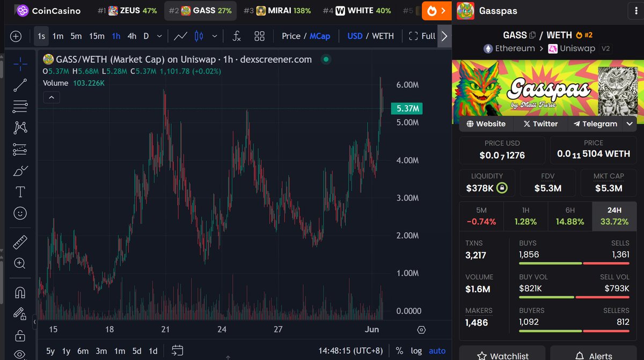Set chart interval to 1s
Image resolution: width=644 pixels, height=360 pixels.
point(41,36)
